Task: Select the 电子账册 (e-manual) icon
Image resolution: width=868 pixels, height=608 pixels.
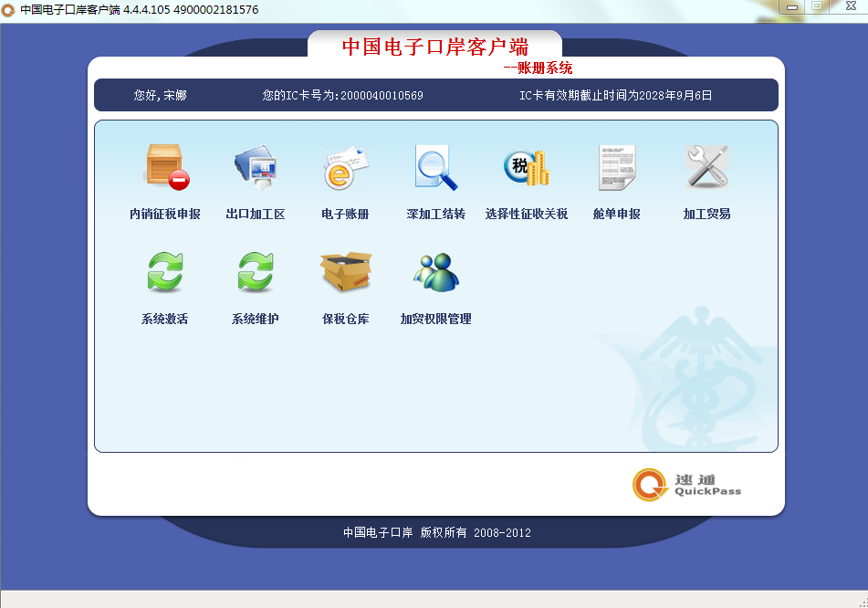Action: coord(346,180)
